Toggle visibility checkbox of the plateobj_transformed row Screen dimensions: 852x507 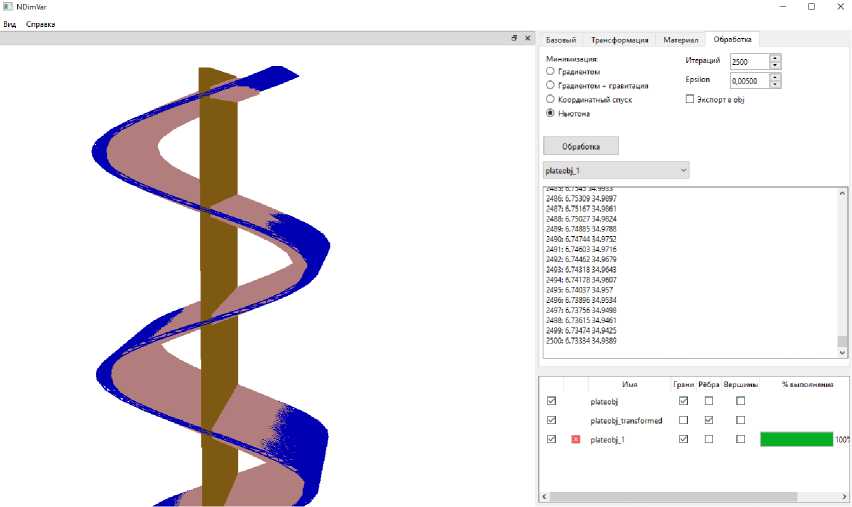pos(552,420)
